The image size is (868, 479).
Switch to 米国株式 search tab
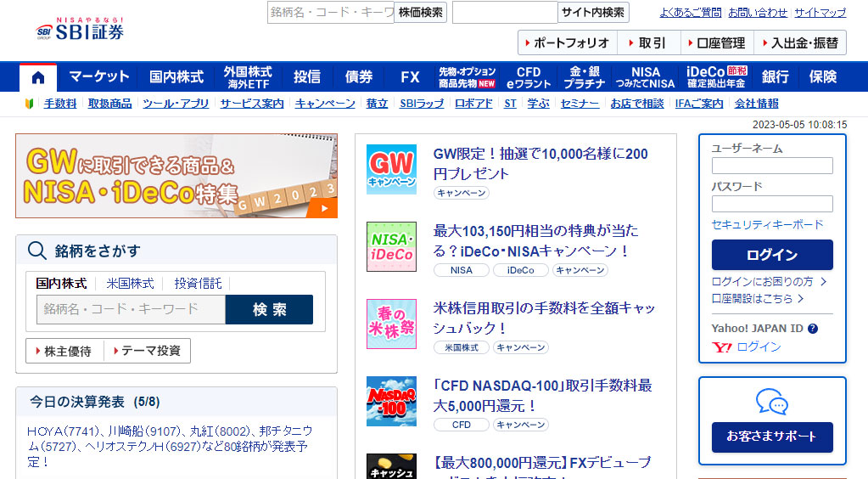(x=130, y=284)
